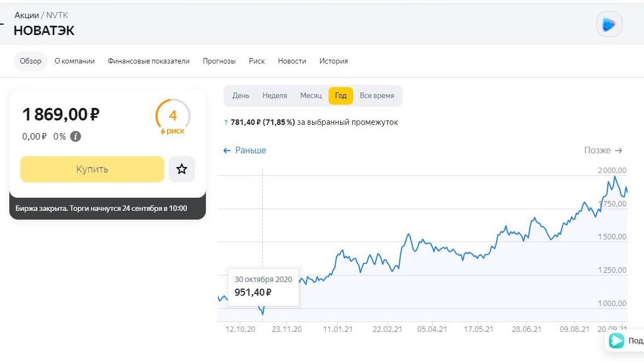Click the Купить buy button
Image resolution: width=644 pixels, height=362 pixels.
(92, 169)
